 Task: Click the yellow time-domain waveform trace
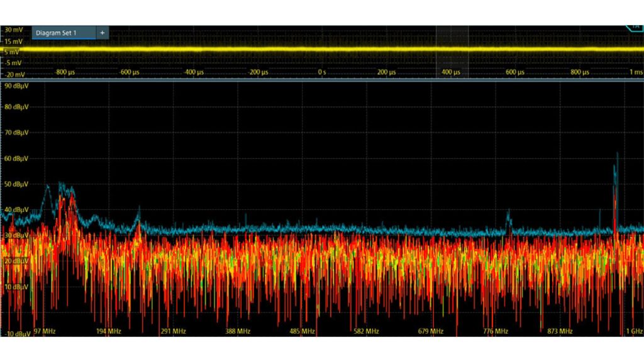(252, 49)
